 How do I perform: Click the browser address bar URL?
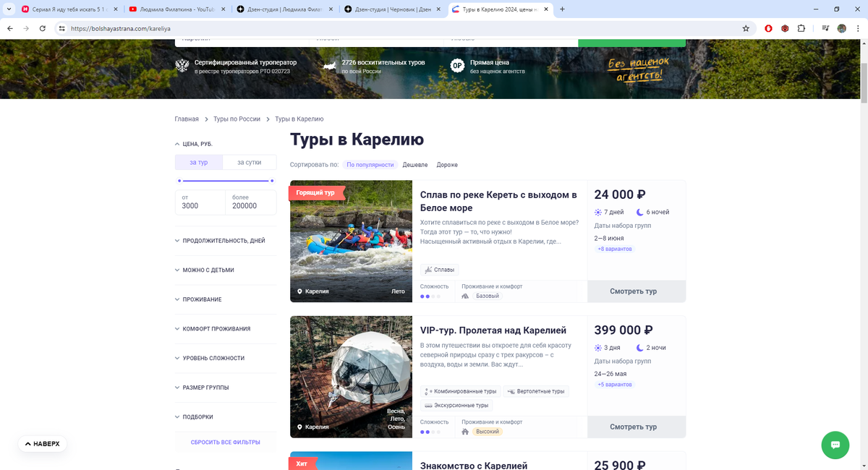click(x=120, y=28)
